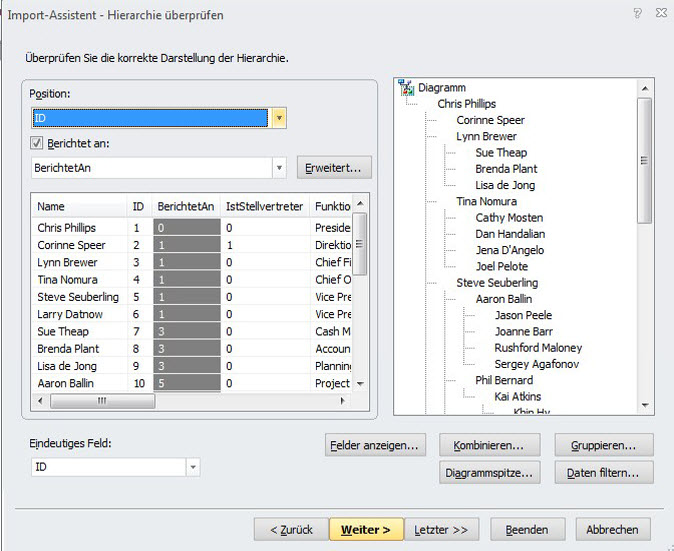Screen dimensions: 674x551
Task: Click the Kombinieren... button
Action: pos(489,445)
